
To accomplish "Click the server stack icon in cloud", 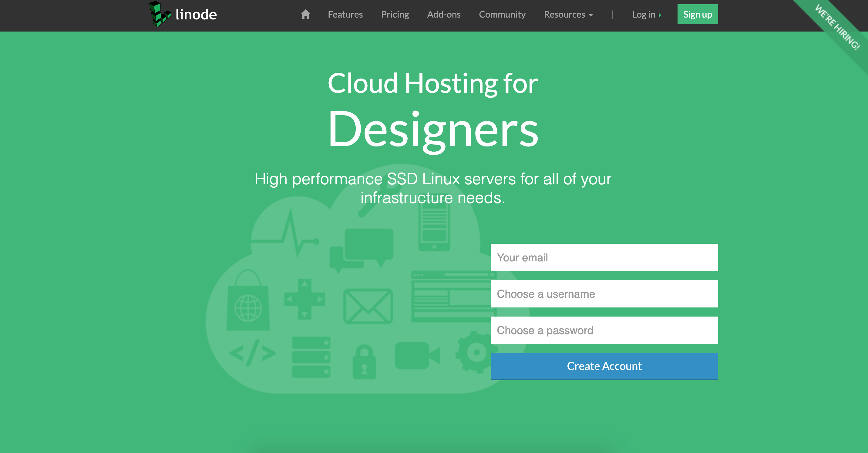I will click(x=311, y=357).
